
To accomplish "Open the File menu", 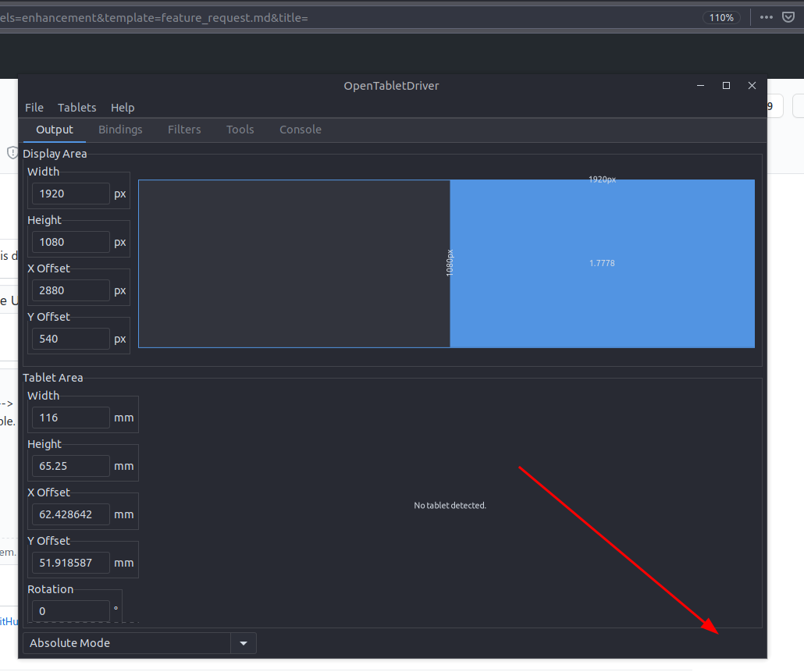I will (x=34, y=107).
